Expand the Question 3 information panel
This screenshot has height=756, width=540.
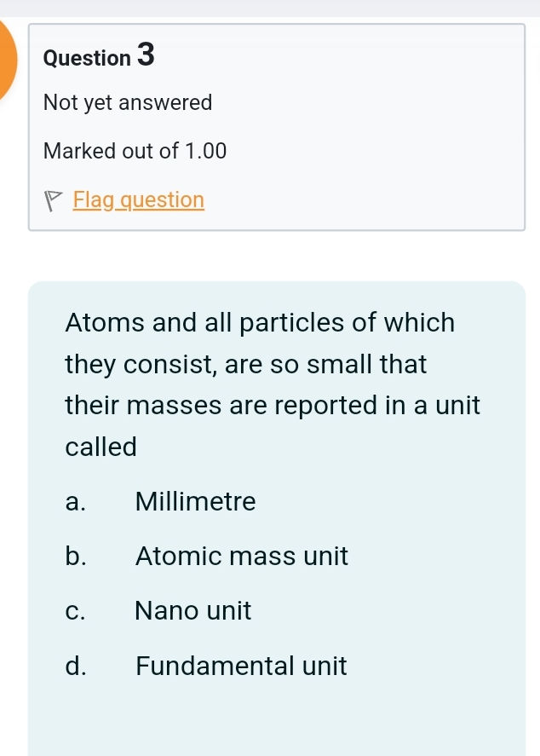276,126
